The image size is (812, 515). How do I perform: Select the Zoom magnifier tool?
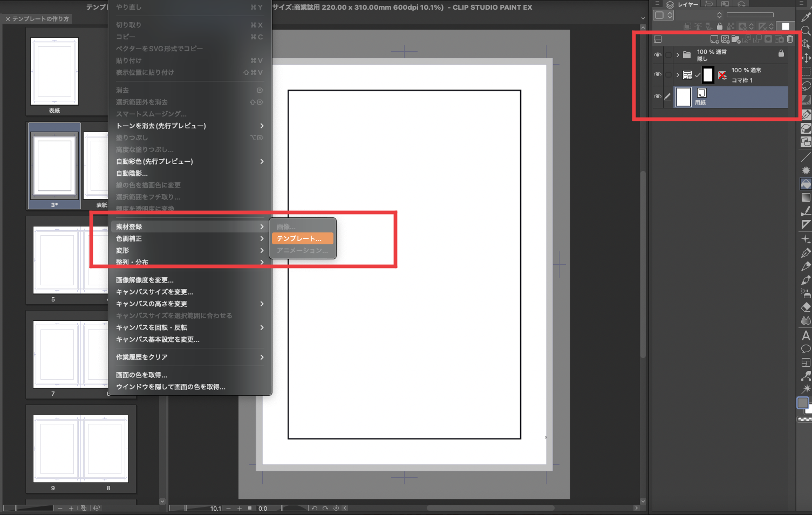(806, 31)
